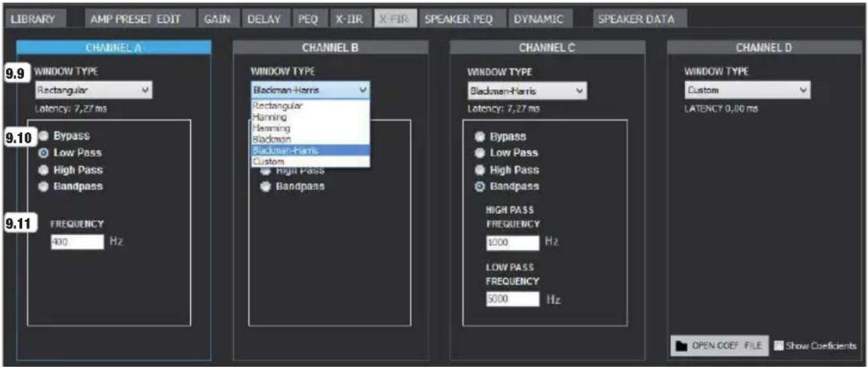Choose Custom from the open dropdown list

click(309, 161)
